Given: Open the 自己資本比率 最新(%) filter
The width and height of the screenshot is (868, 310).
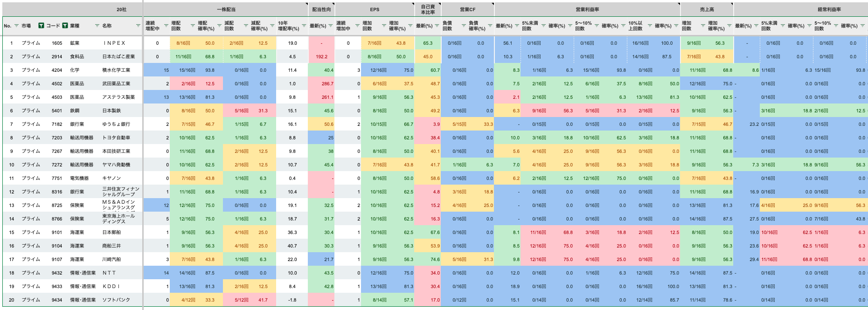Looking at the screenshot, I should tap(437, 26).
